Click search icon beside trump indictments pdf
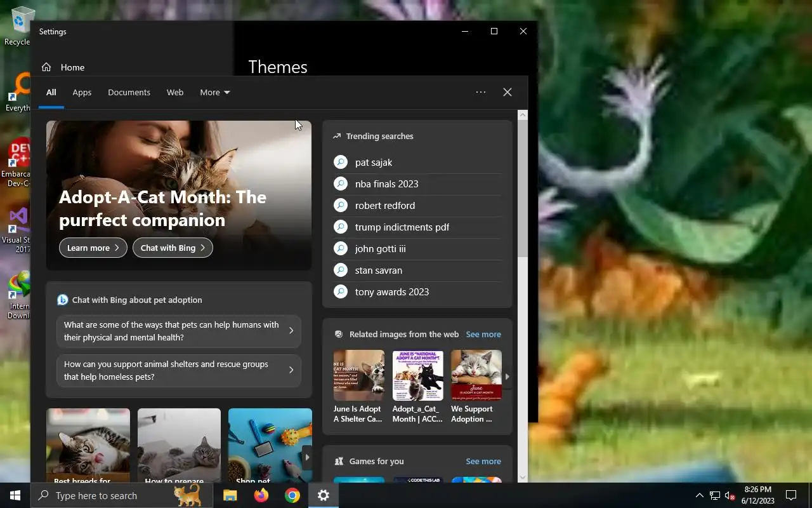Screen dimensions: 812x508 [x=341, y=227]
